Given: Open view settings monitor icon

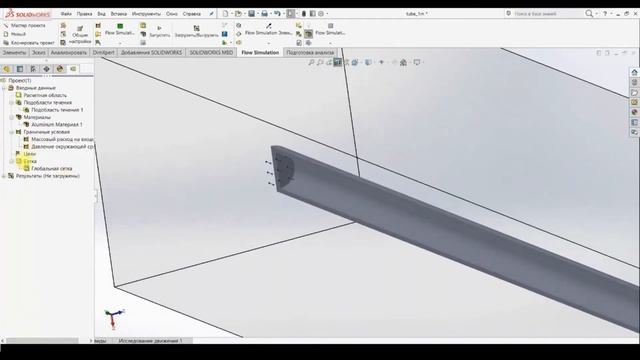Looking at the screenshot, I should [416, 62].
